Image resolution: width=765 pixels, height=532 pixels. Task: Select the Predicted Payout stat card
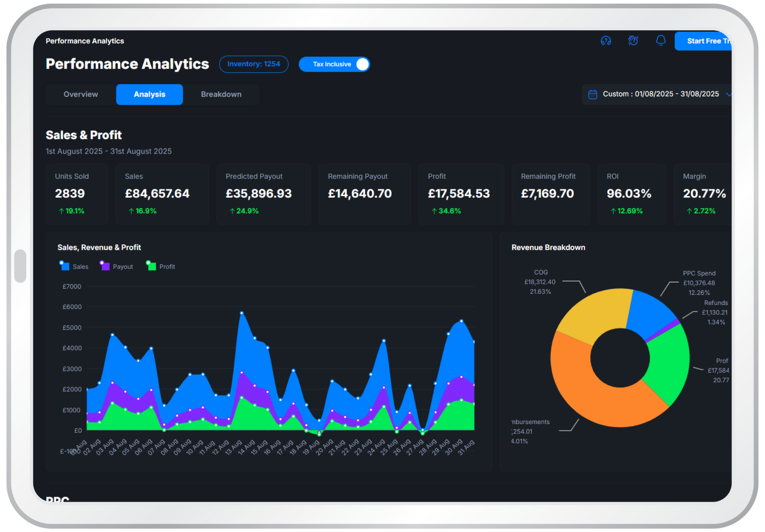(x=264, y=194)
